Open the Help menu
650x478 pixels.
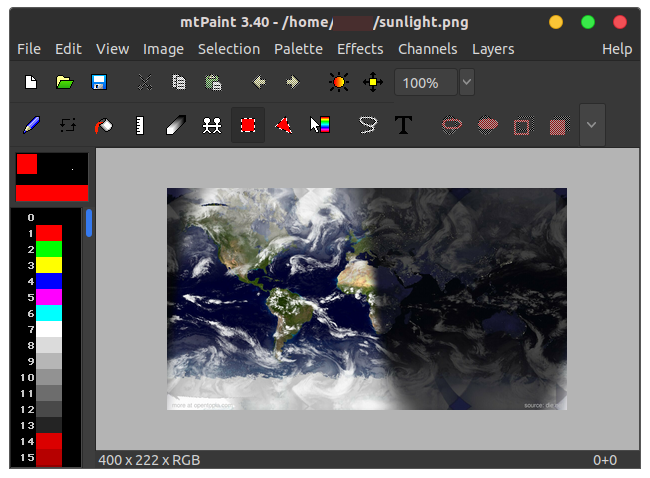(x=617, y=49)
